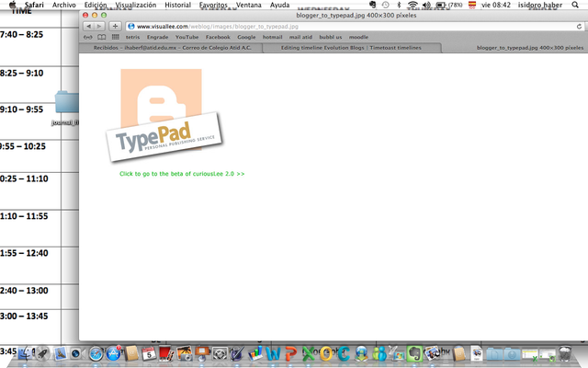Go forward with the Safari forward arrow
Image resolution: width=588 pixels, height=368 pixels.
99,27
